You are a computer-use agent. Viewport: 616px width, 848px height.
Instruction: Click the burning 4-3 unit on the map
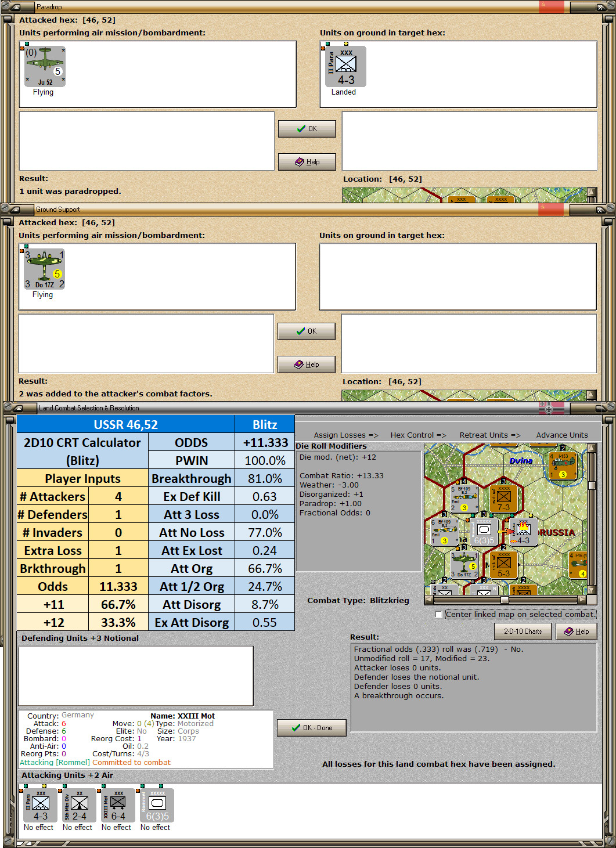click(x=523, y=532)
